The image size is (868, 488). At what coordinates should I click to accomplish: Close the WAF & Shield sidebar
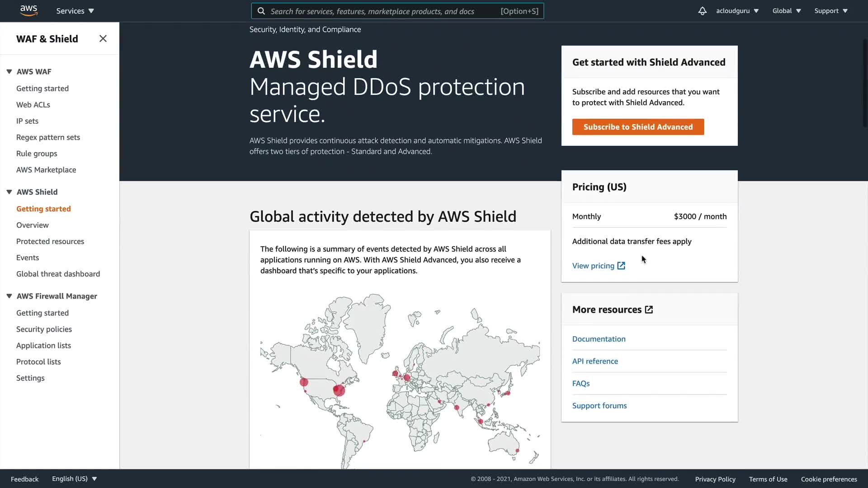pyautogui.click(x=103, y=39)
